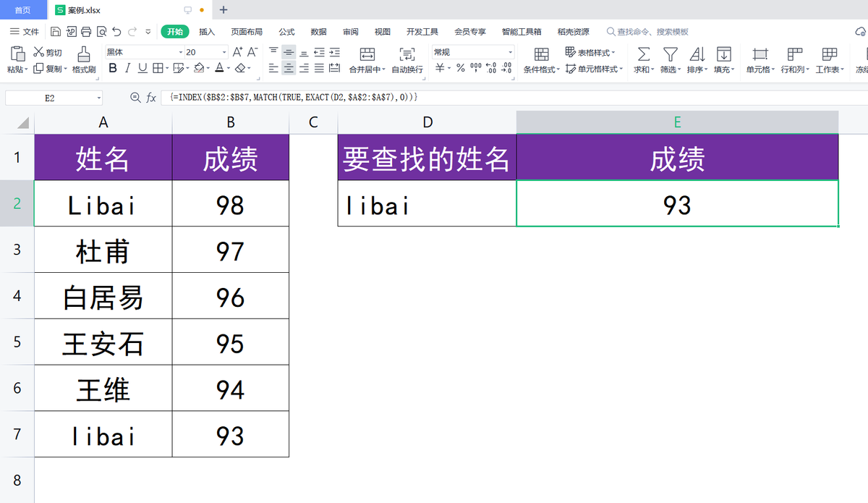Select cell D2 containing libai
Viewport: 868px width, 503px height.
(x=427, y=203)
